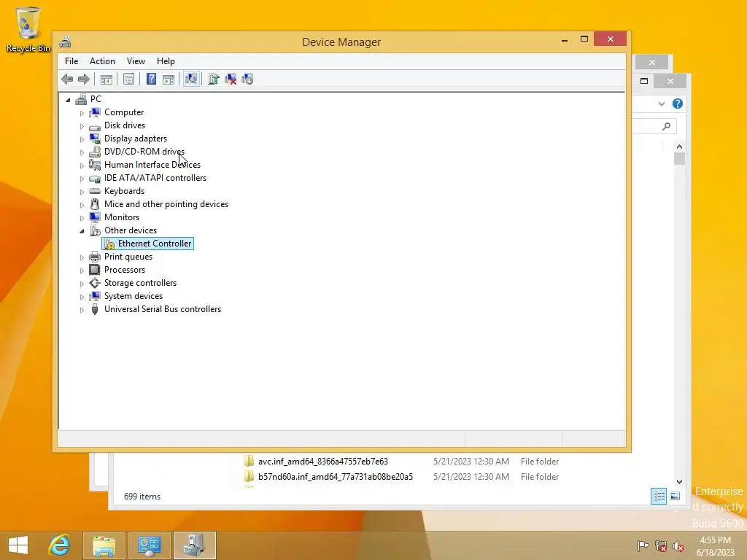Expand IDE ATA/ATAPI controllers category
Image resolution: width=747 pixels, height=560 pixels.
click(82, 179)
